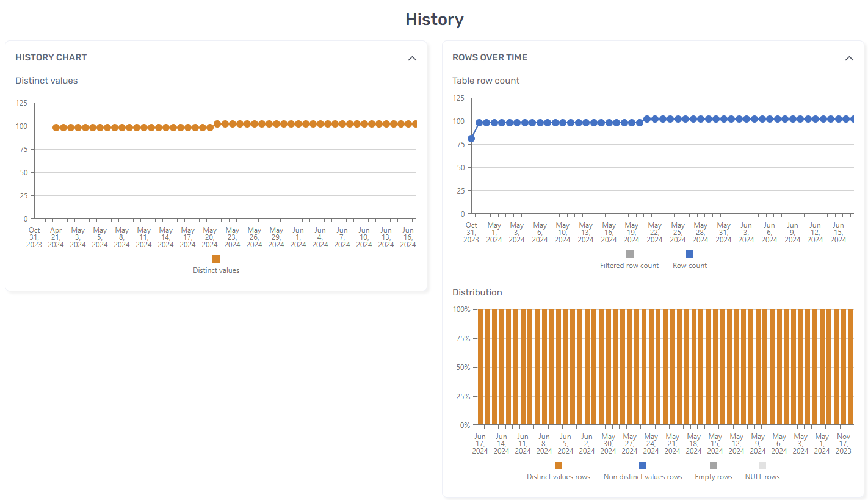Click the Table row count chart title
Viewport: 868px width, 500px height.
(486, 81)
